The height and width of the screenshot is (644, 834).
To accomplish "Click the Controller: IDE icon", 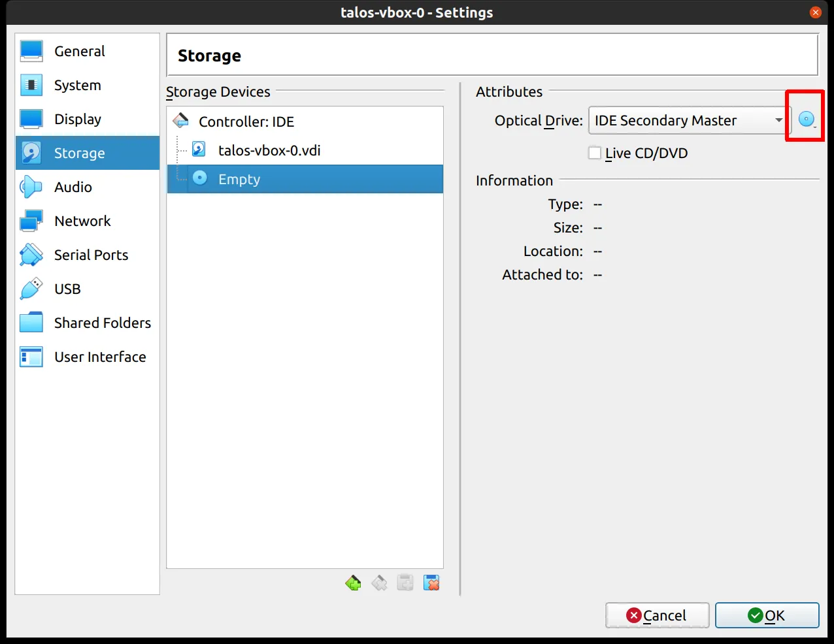I will pos(181,121).
